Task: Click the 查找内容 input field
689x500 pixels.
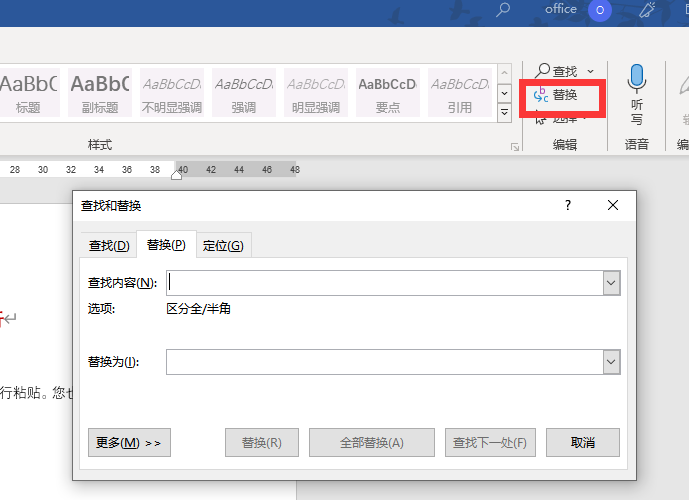Action: (385, 283)
